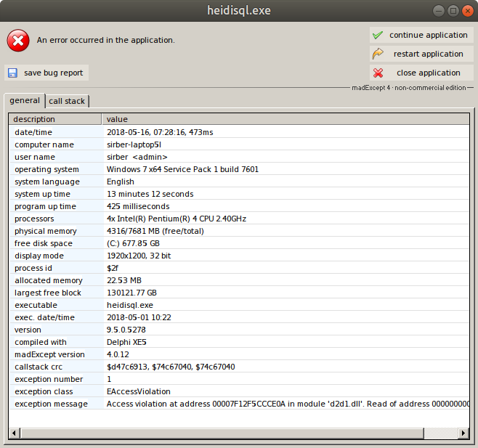This screenshot has height=448, width=478.
Task: Select the largest free block label
Action: tap(48, 293)
